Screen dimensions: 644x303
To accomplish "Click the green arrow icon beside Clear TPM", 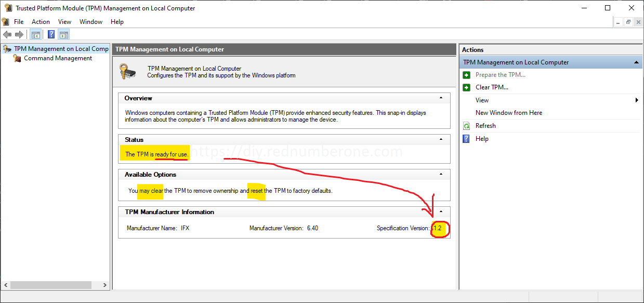I will (x=466, y=87).
